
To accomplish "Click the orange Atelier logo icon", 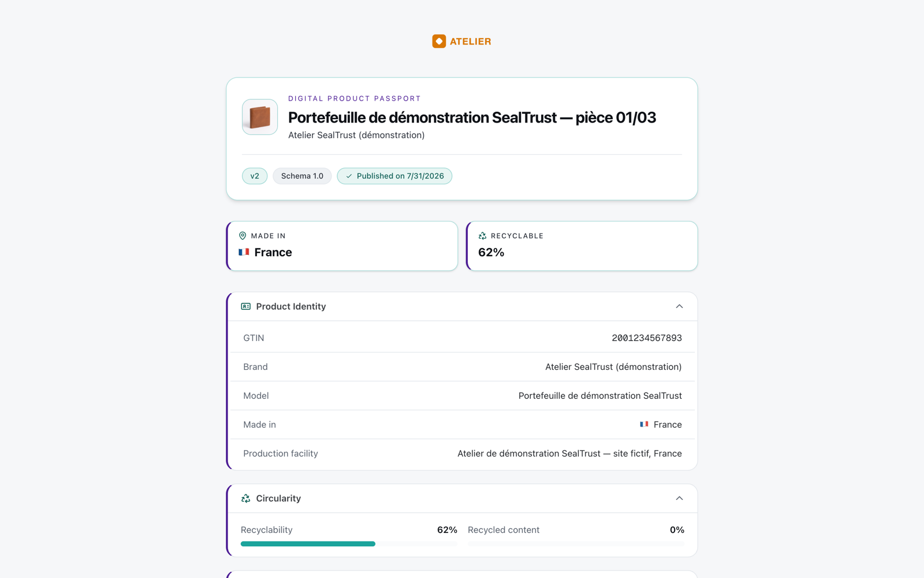I will (x=439, y=41).
